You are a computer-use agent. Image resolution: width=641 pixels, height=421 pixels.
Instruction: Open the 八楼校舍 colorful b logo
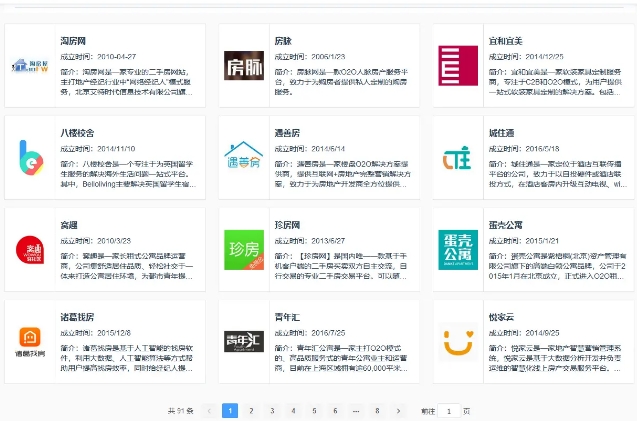click(31, 158)
